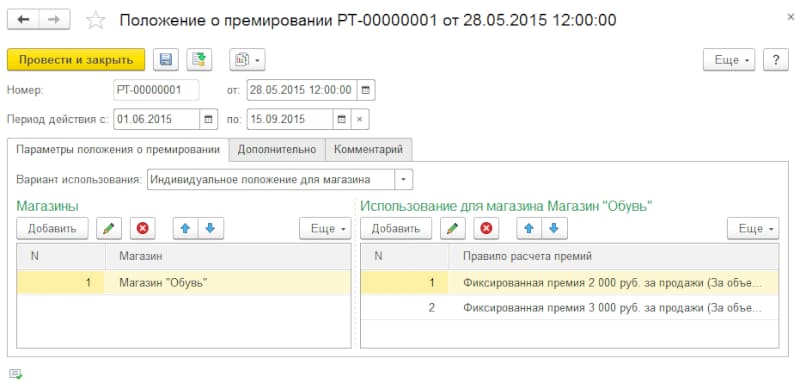800x383 pixels.
Task: Move bonus rule down with blue down arrow
Action: [555, 228]
